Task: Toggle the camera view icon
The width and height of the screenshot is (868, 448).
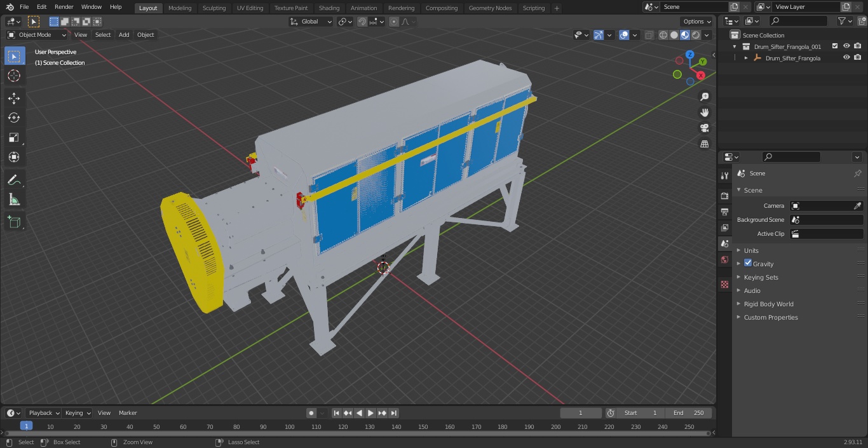Action: pos(704,128)
